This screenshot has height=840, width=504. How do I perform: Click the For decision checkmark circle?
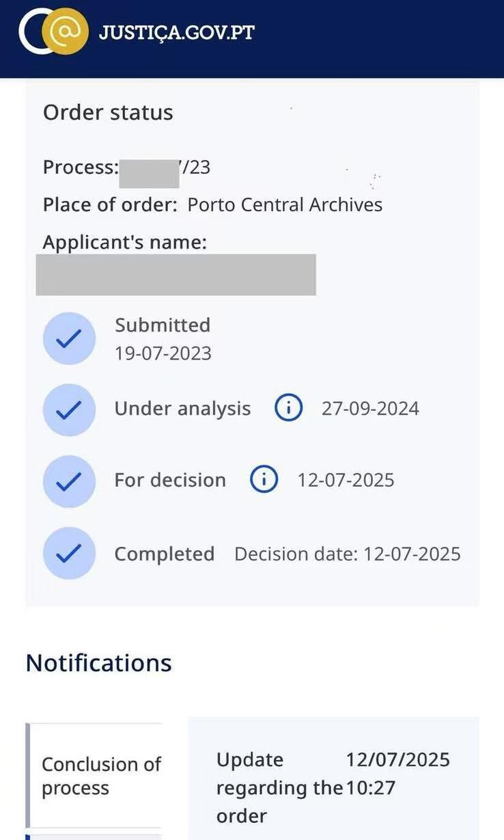point(68,481)
